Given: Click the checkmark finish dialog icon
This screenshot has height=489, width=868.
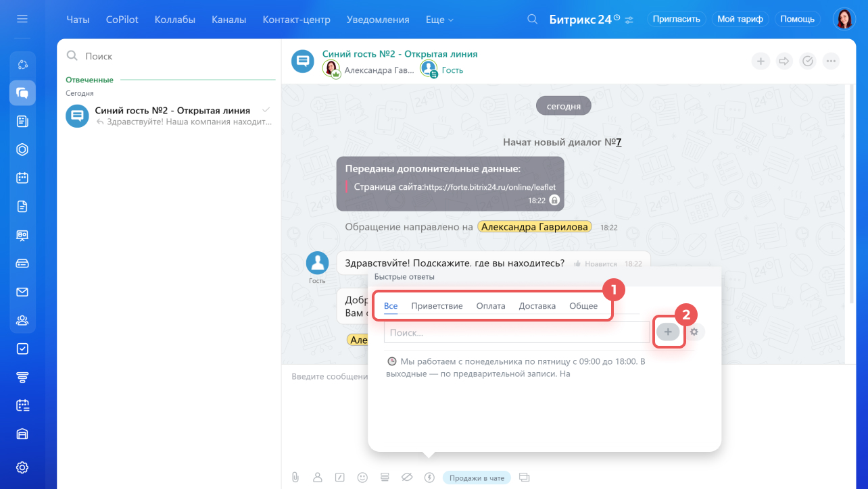Looking at the screenshot, I should point(808,61).
